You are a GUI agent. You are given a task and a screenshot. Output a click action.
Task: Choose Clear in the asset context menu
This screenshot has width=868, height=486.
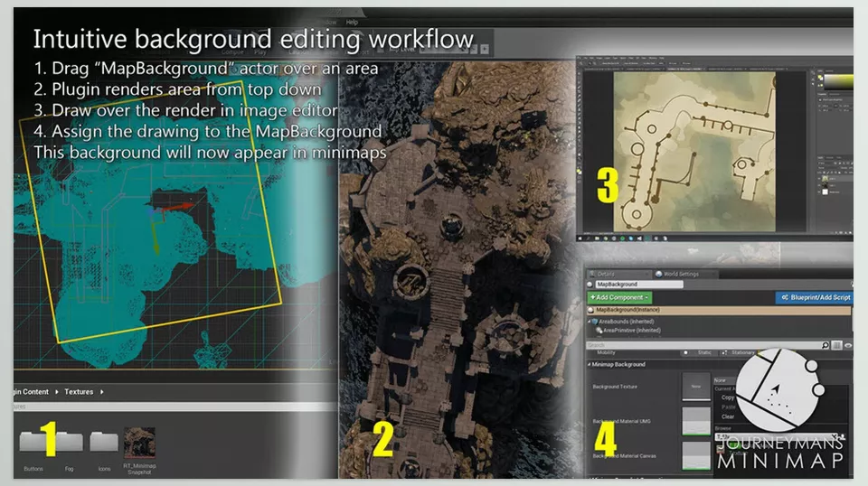(728, 416)
